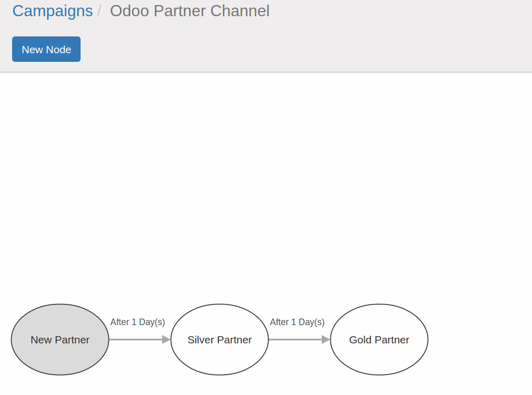The height and width of the screenshot is (395, 532).
Task: Select the Silver Partner node
Action: tap(219, 354)
